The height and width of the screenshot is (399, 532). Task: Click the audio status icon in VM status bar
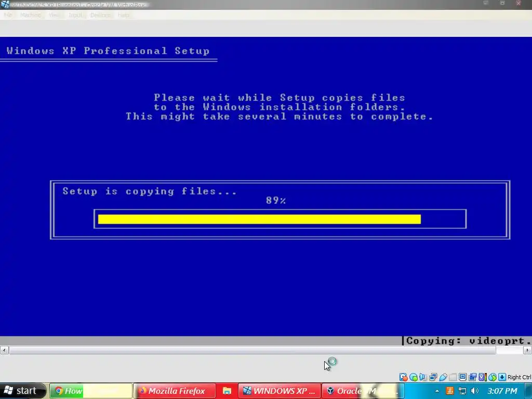(x=423, y=377)
